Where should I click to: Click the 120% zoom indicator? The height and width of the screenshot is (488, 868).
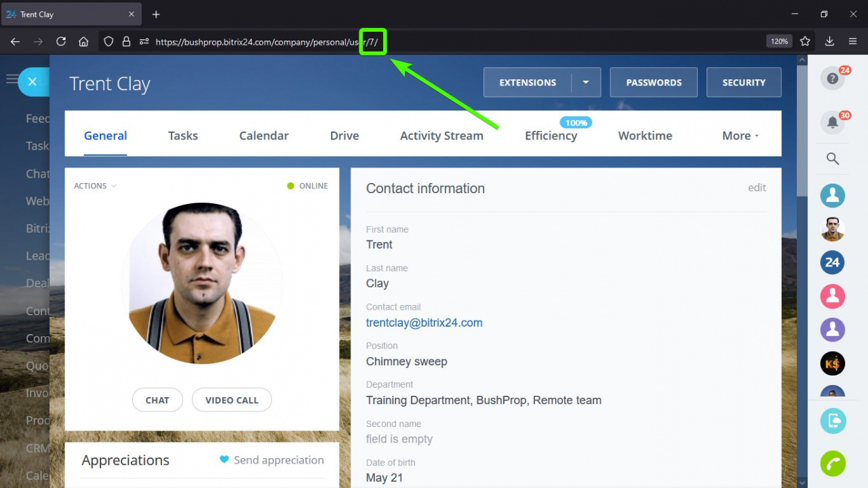point(779,41)
